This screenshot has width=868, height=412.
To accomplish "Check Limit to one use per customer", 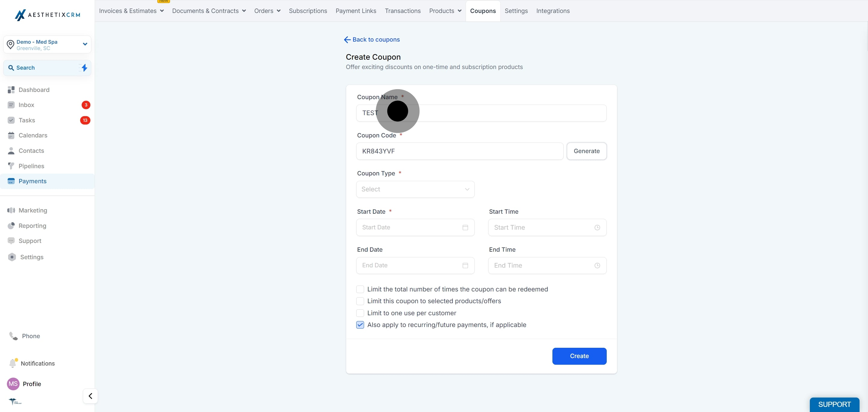I will 360,313.
